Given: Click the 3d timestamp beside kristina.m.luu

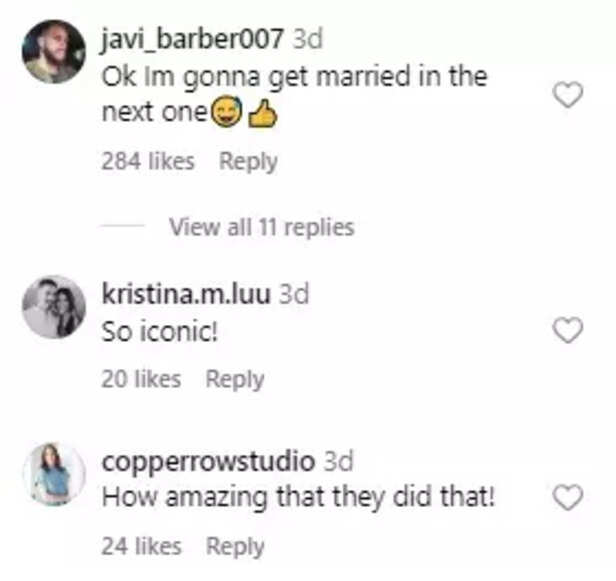Looking at the screenshot, I should point(294,294).
